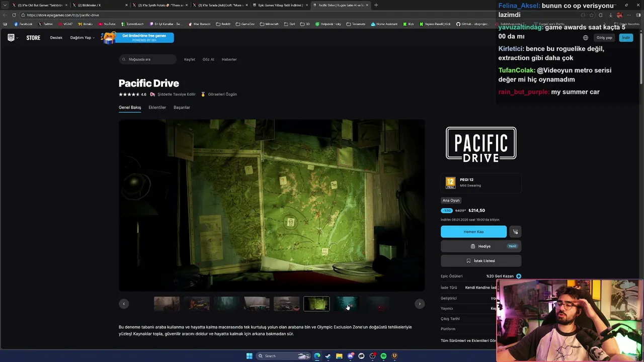Open the Haberler news section
644x362 pixels.
point(229,59)
